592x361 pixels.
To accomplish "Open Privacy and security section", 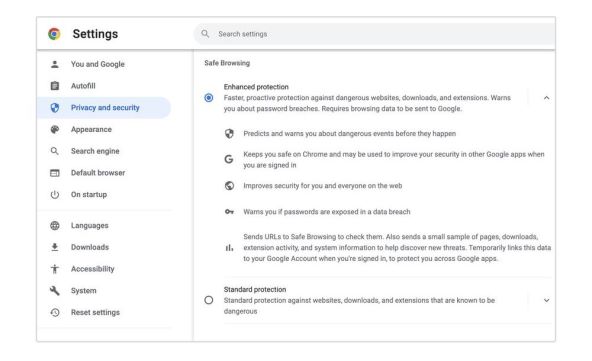I will pyautogui.click(x=104, y=108).
